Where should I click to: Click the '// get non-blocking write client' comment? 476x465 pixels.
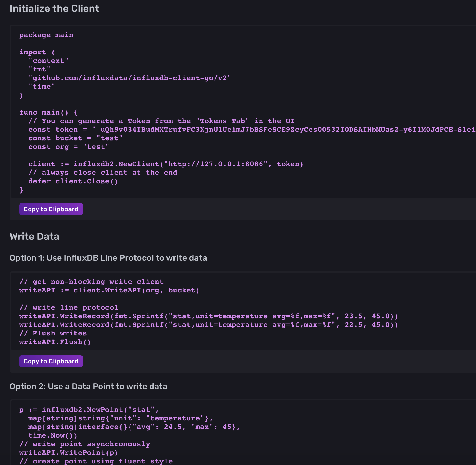coord(91,282)
